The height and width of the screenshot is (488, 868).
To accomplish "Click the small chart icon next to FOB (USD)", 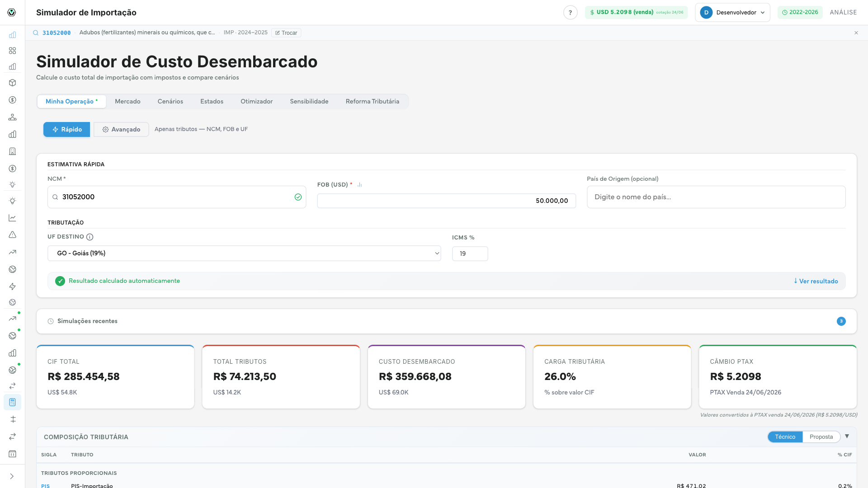I will pos(359,185).
